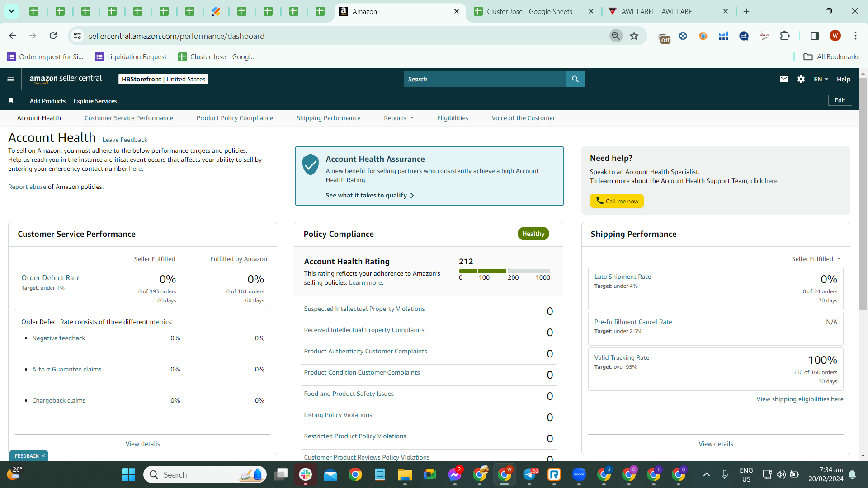The height and width of the screenshot is (488, 868).
Task: Open the Valid Tracking Rate link
Action: 622,357
